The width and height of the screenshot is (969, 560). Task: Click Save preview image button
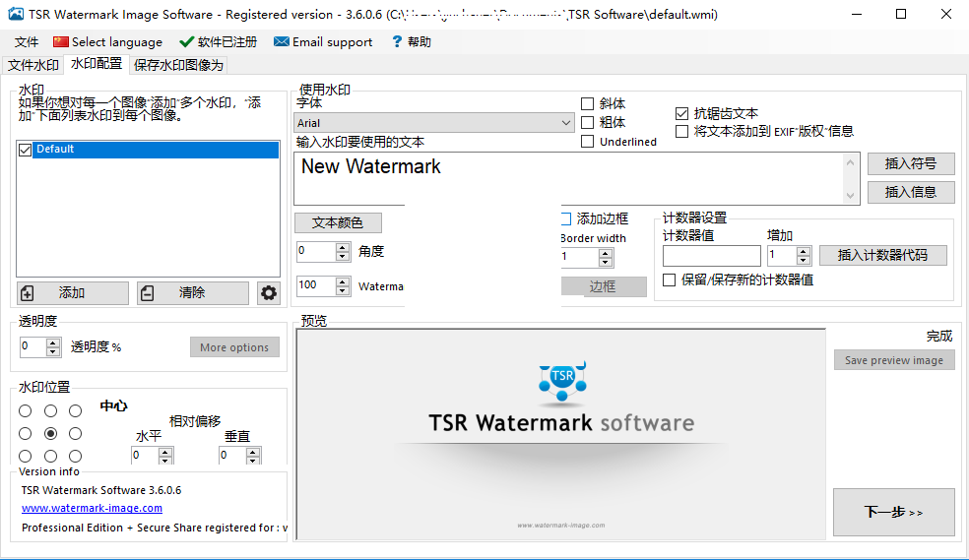(894, 360)
